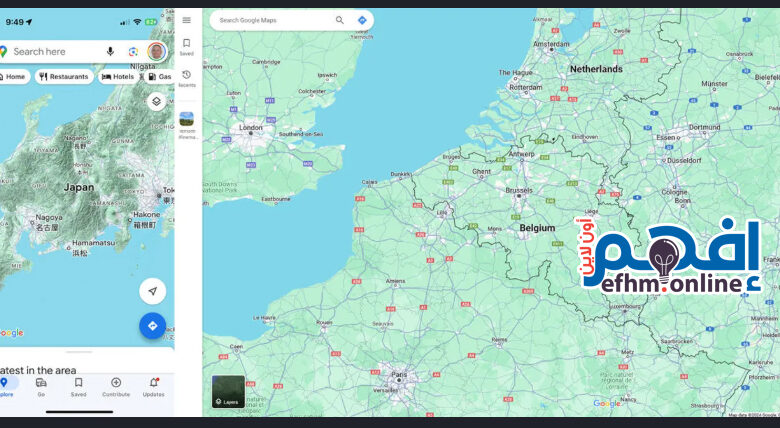Image resolution: width=780 pixels, height=428 pixels.
Task: Click the Netherlands country label
Action: (596, 69)
